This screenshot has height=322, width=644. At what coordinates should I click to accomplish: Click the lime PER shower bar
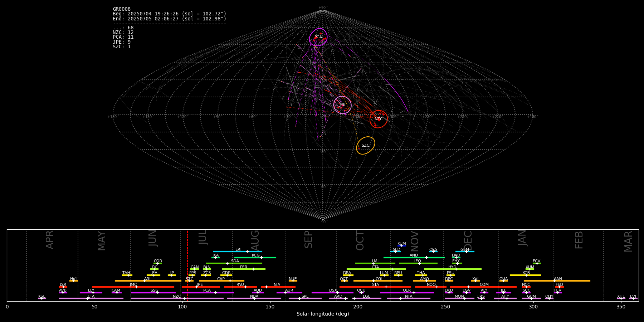point(244,269)
